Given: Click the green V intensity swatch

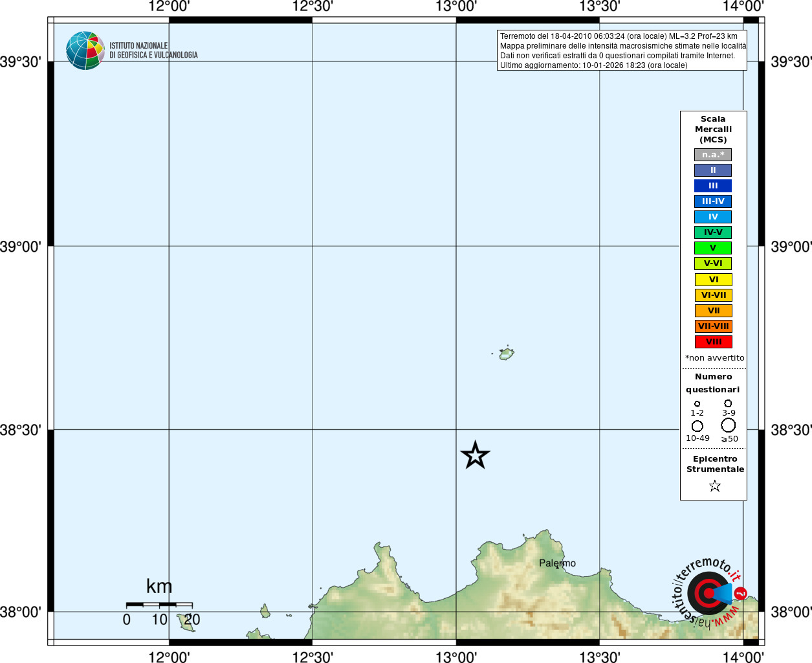Looking at the screenshot, I should point(713,248).
